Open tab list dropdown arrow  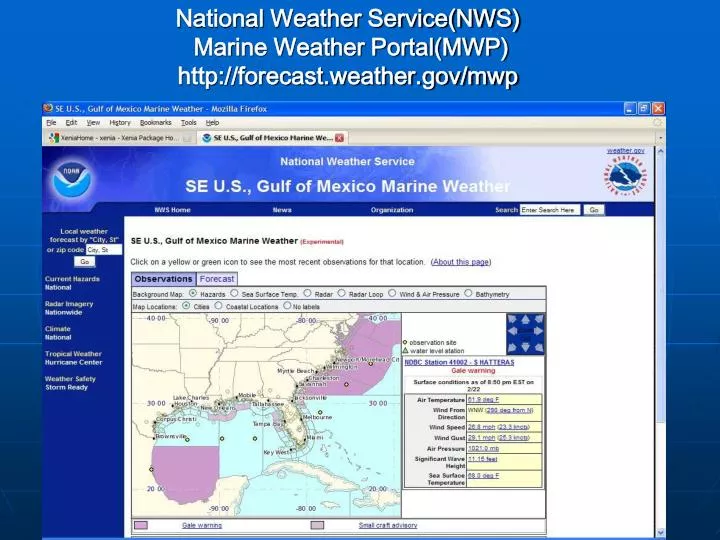pyautogui.click(x=660, y=138)
